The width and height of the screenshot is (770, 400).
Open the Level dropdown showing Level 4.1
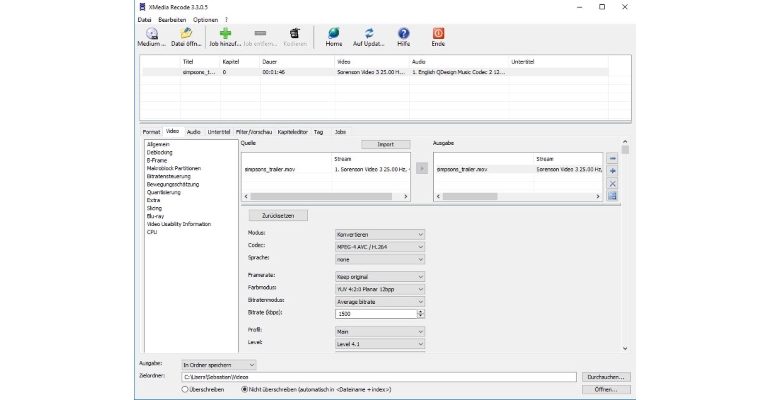pos(380,344)
